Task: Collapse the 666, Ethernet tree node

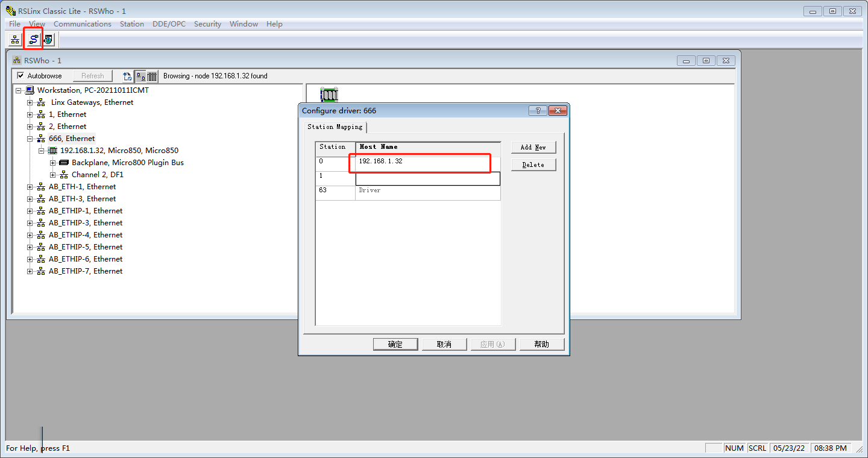Action: (30, 139)
